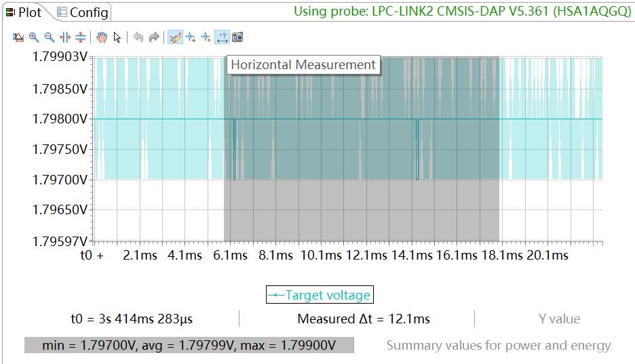Select the zoom in magnifier tool

pyautogui.click(x=34, y=37)
